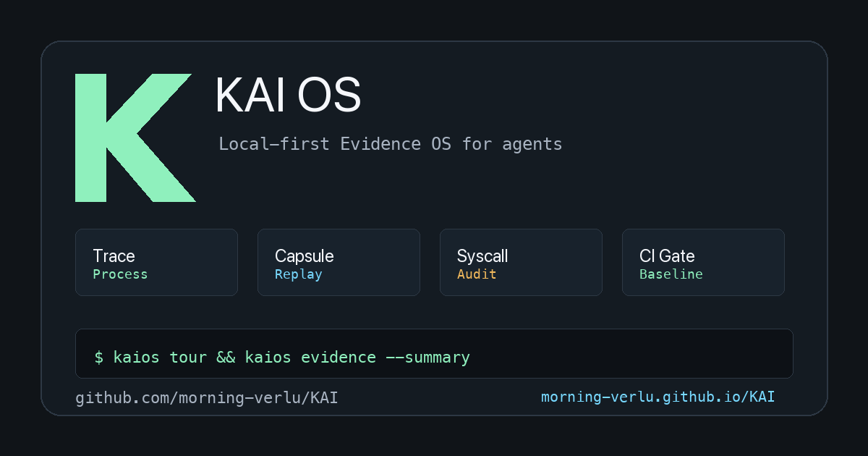Click the && operator in the command

click(x=226, y=357)
